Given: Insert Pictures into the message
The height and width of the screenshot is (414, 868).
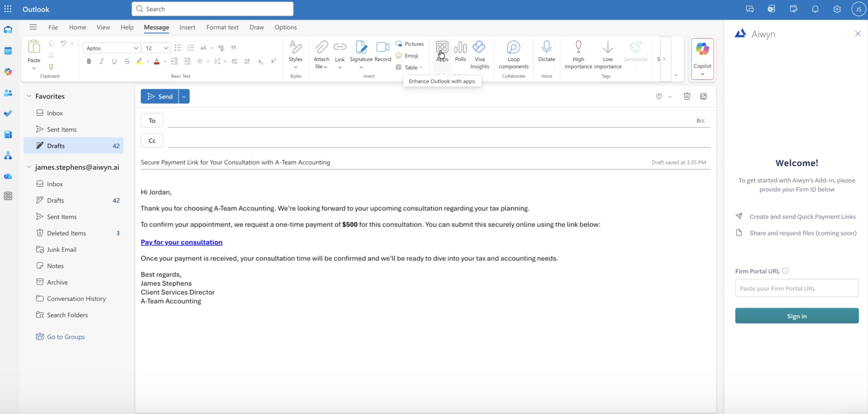Looking at the screenshot, I should [410, 44].
